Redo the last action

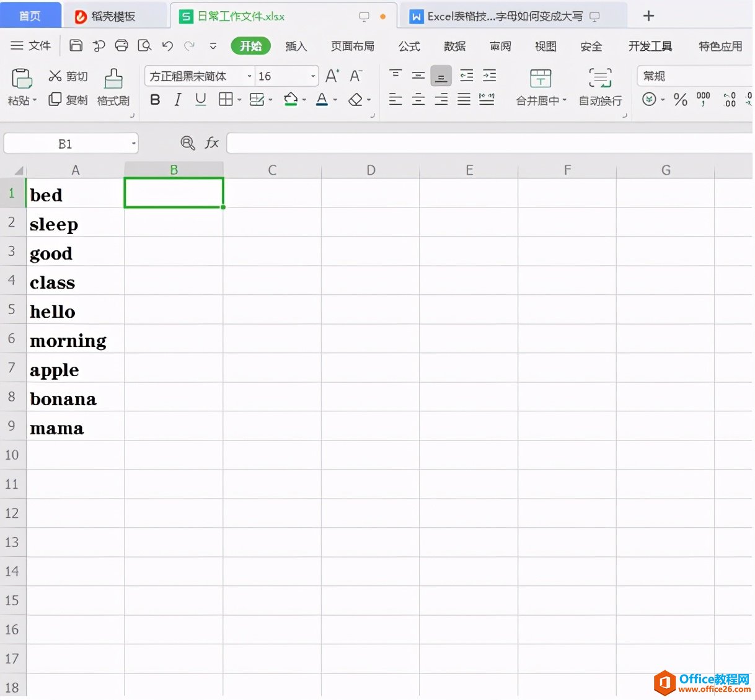point(190,45)
